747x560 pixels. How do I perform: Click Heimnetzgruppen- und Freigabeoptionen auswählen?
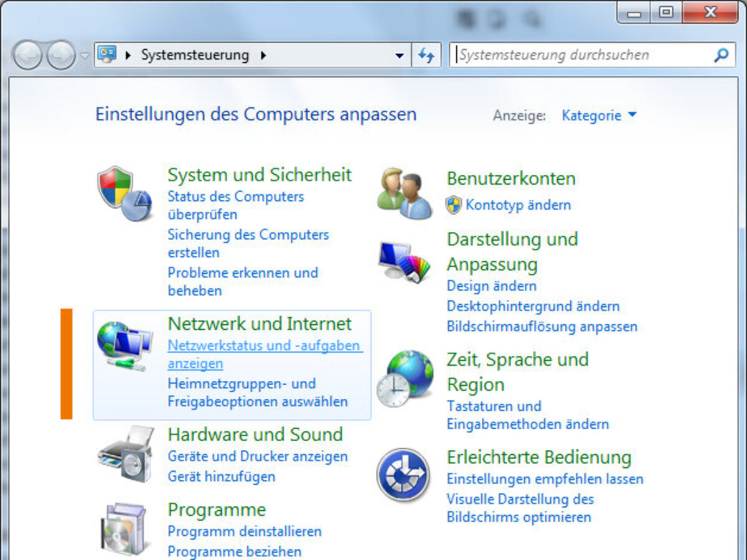(x=258, y=393)
